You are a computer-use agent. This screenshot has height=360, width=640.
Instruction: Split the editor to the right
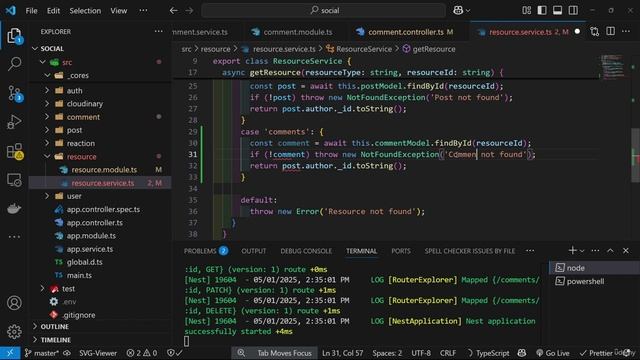[x=611, y=31]
